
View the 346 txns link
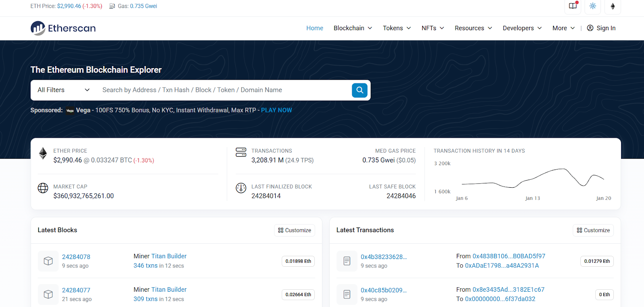pyautogui.click(x=146, y=266)
